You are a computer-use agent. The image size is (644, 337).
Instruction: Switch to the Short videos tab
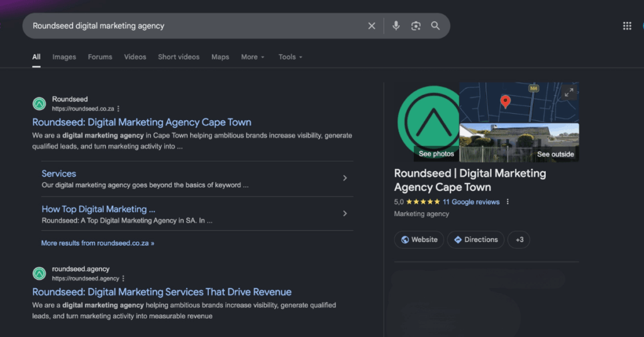(x=179, y=57)
